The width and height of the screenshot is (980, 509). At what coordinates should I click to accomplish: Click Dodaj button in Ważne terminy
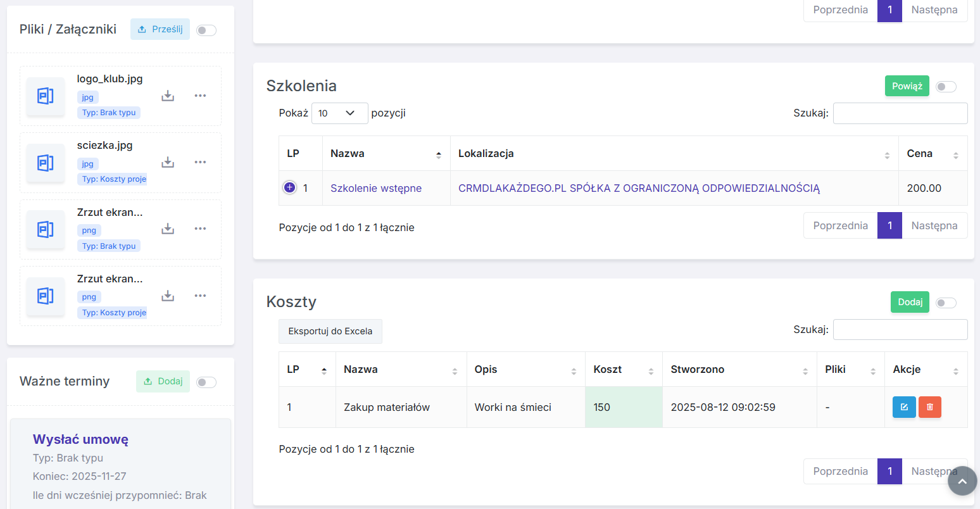pyautogui.click(x=163, y=381)
